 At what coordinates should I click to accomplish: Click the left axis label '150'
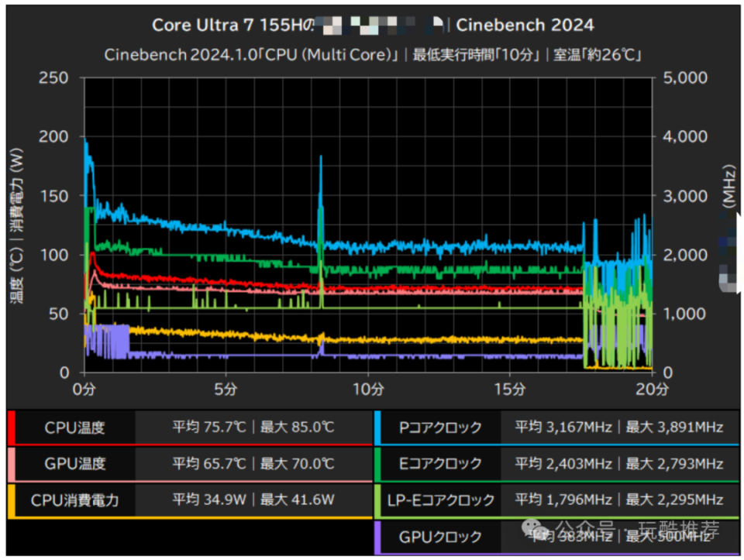click(x=54, y=196)
